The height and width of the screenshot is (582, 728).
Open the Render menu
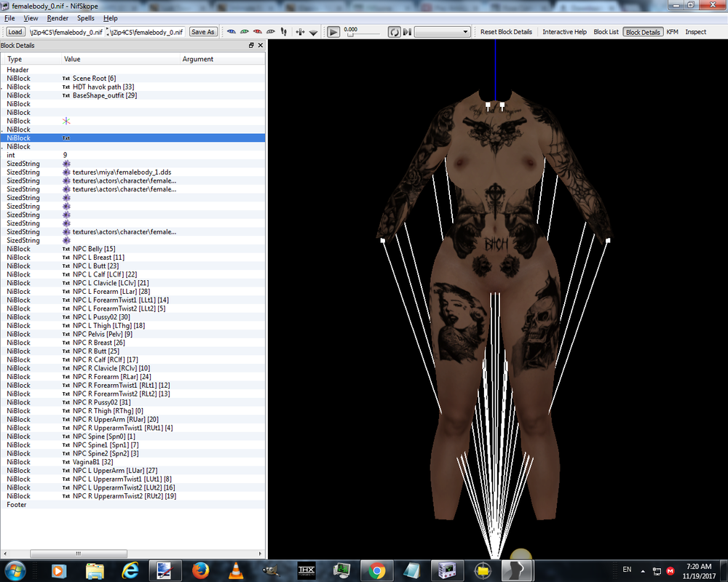pyautogui.click(x=58, y=18)
